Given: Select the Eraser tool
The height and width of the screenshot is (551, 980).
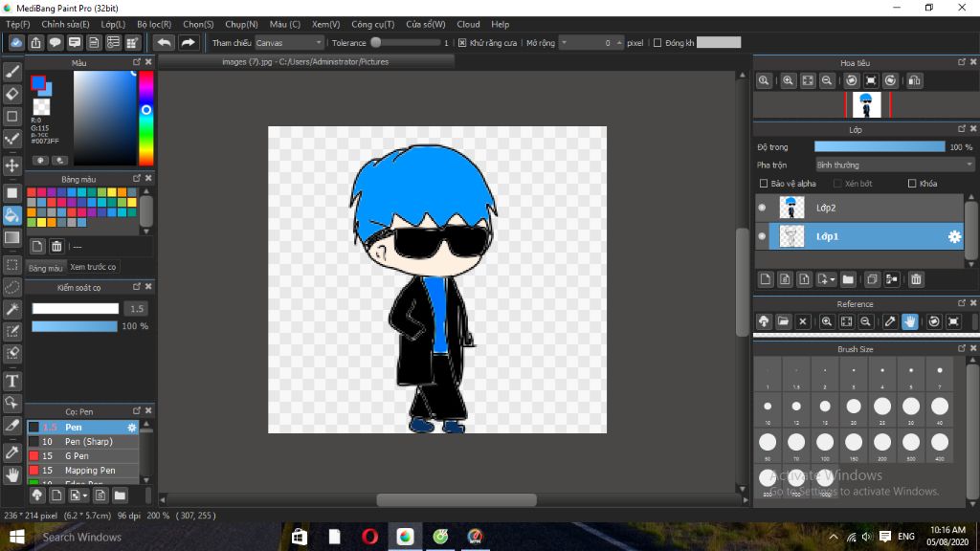Looking at the screenshot, I should (x=11, y=94).
